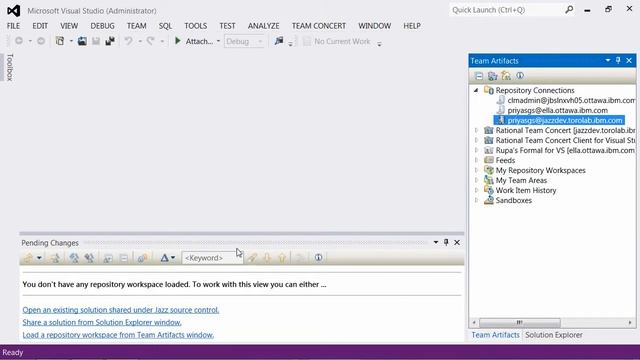Open the ANALYZE menu
Image resolution: width=640 pixels, height=360 pixels.
point(263,26)
